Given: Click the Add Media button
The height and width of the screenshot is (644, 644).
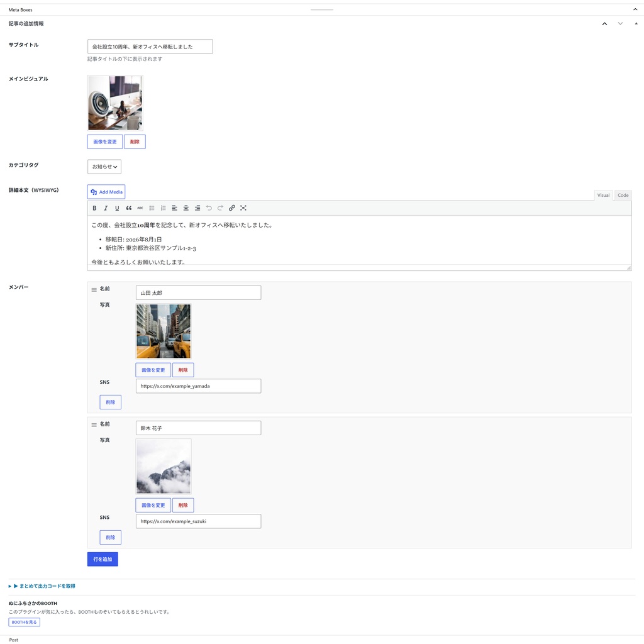Looking at the screenshot, I should coord(106,192).
